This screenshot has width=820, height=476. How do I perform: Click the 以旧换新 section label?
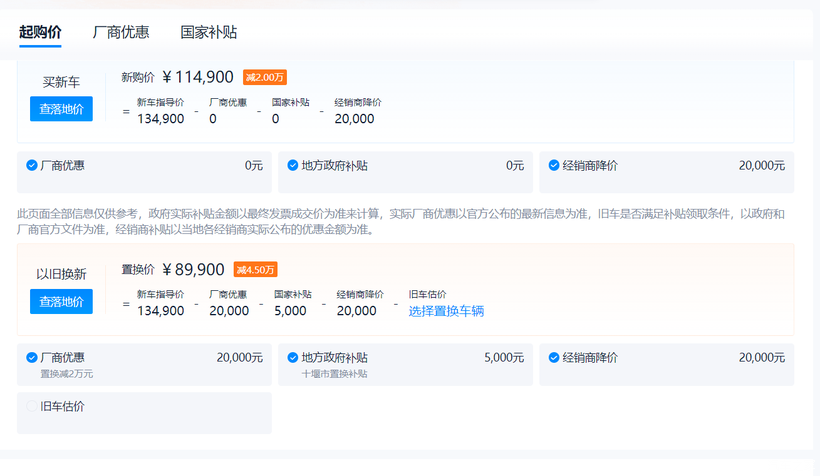[61, 274]
